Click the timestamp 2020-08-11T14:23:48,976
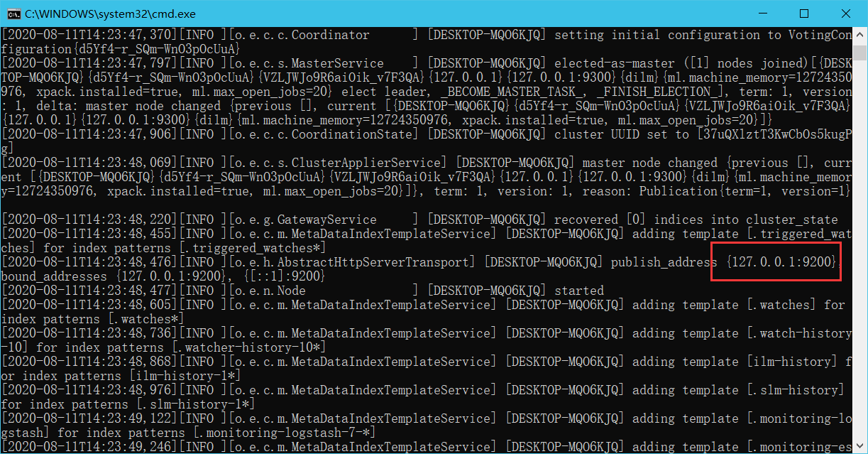 pyautogui.click(x=89, y=390)
